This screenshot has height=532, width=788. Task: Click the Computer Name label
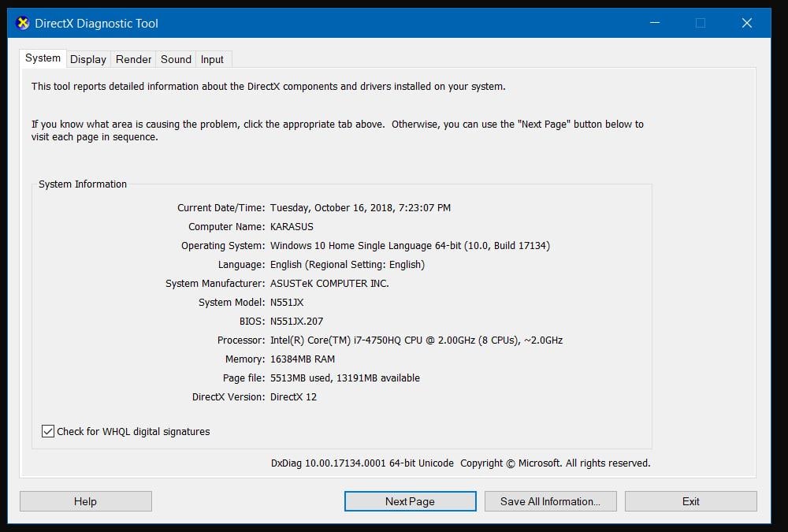(227, 227)
